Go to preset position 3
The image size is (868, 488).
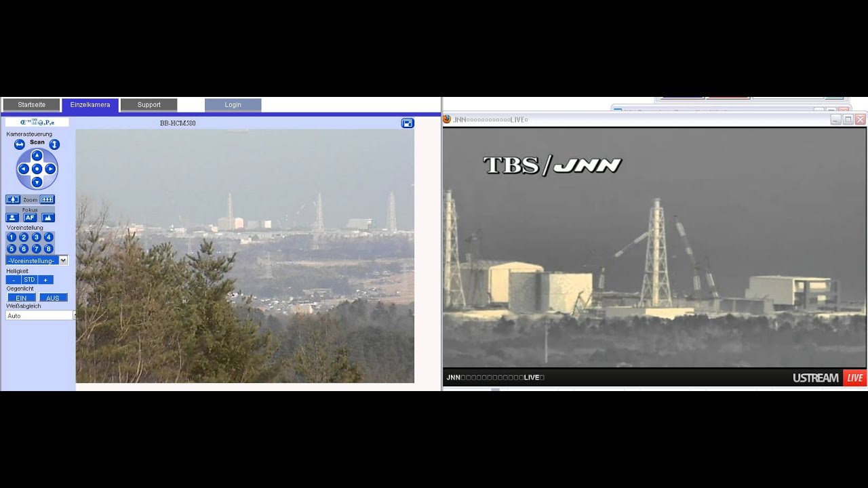(x=36, y=237)
